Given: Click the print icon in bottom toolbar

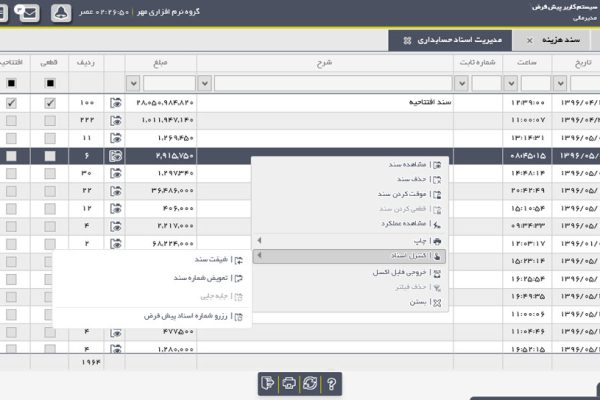Looking at the screenshot, I should coord(288,382).
